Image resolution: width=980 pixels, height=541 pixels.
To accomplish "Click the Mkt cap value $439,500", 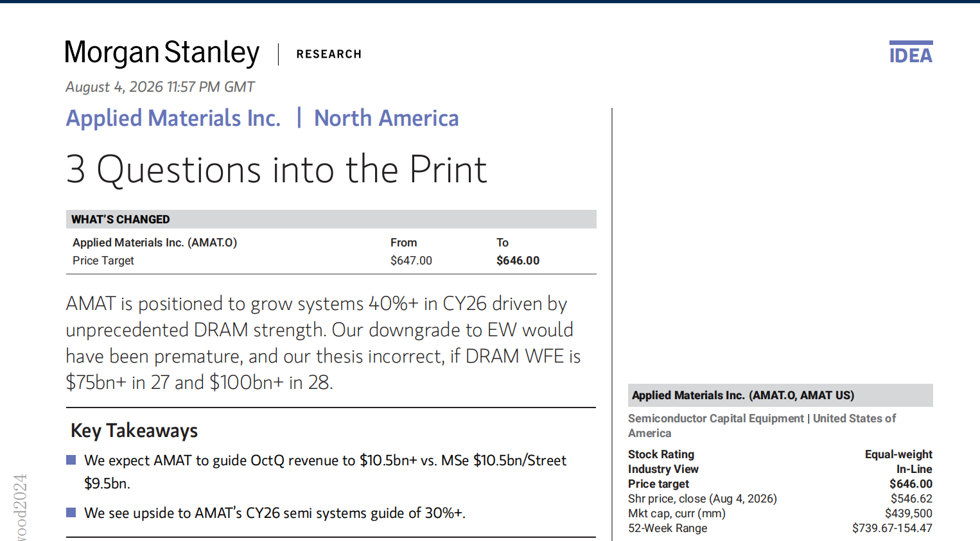I will (x=909, y=513).
